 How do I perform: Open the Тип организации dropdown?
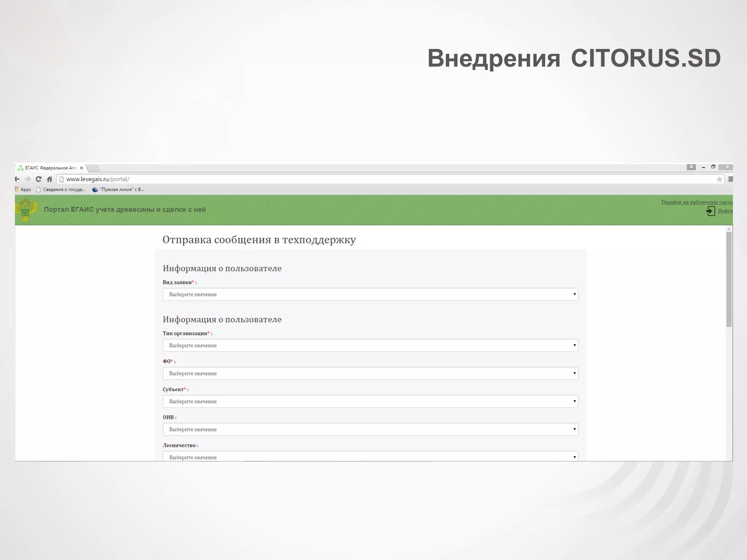pos(370,345)
